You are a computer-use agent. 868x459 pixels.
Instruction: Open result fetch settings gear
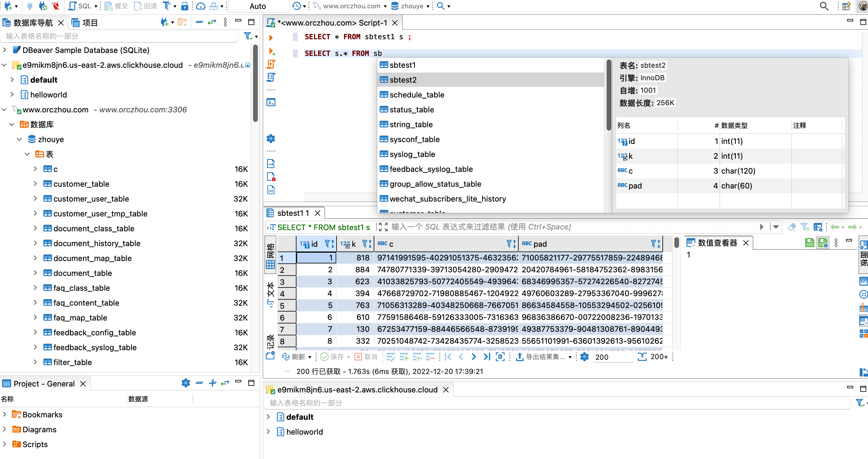tap(585, 357)
